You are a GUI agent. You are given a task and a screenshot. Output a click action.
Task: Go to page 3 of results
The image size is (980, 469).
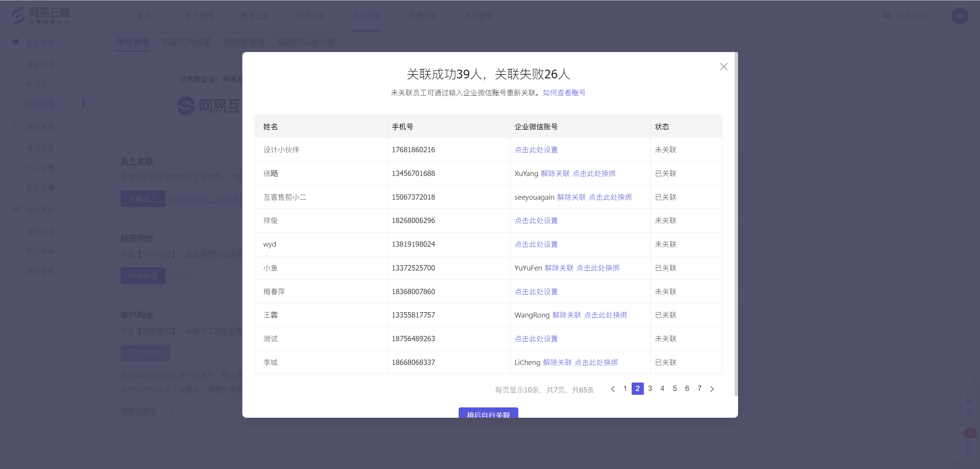(650, 389)
